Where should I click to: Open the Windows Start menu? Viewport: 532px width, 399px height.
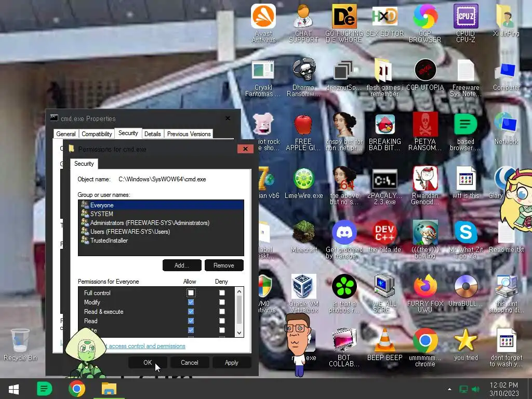coord(14,389)
